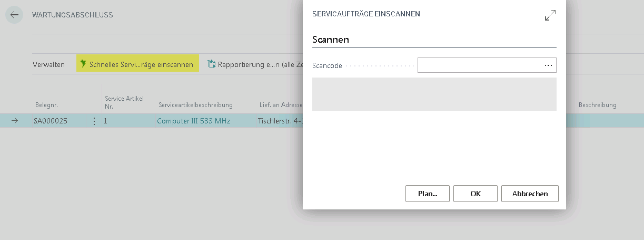Select the Service Artikel Nr. column header
644x240 pixels.
(x=124, y=102)
